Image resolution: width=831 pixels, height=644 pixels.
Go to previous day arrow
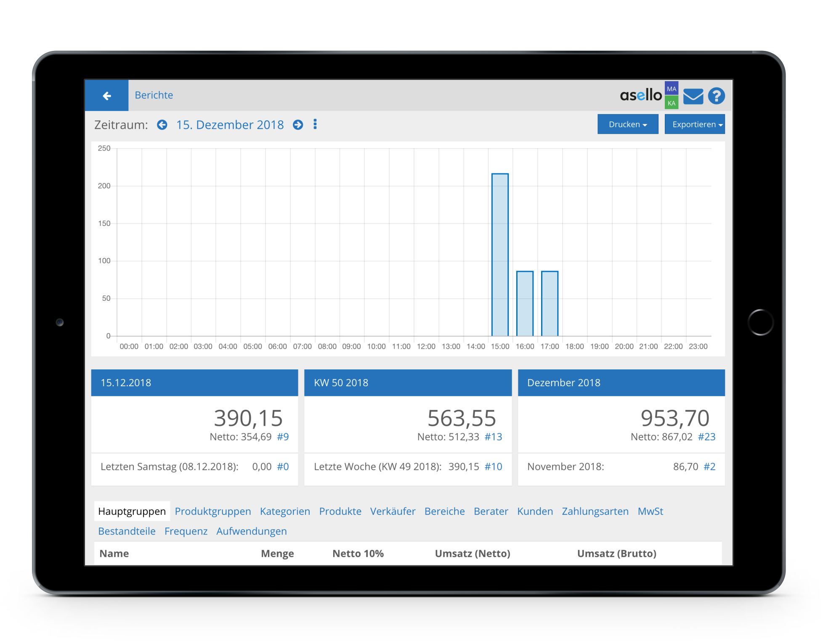(x=162, y=125)
